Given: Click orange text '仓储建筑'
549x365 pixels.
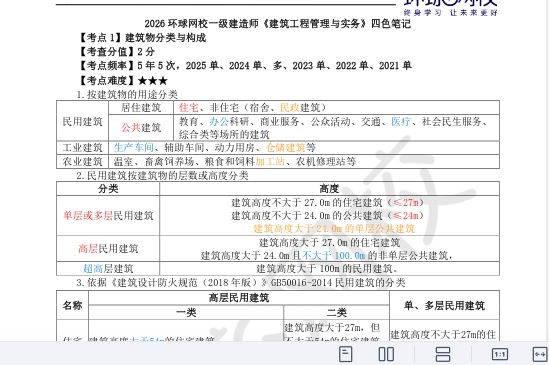Looking at the screenshot, I should coord(286,147).
